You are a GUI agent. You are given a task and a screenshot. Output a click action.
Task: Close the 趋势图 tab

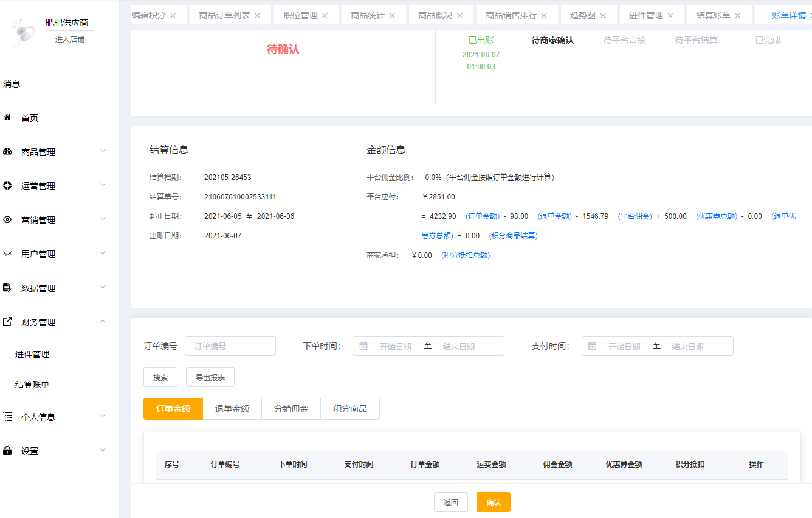[x=603, y=16]
